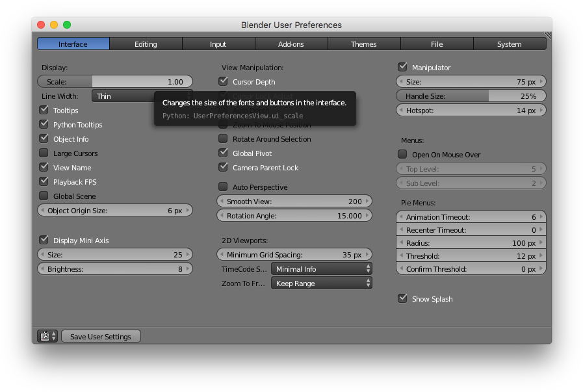
Task: Open the TimeCode Style dropdown
Action: 321,268
